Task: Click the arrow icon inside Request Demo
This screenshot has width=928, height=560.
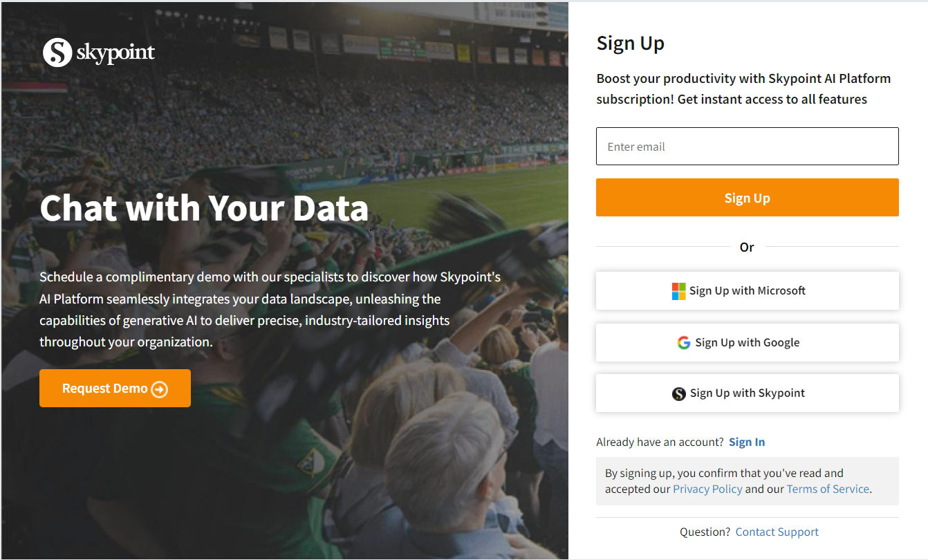Action: [160, 389]
